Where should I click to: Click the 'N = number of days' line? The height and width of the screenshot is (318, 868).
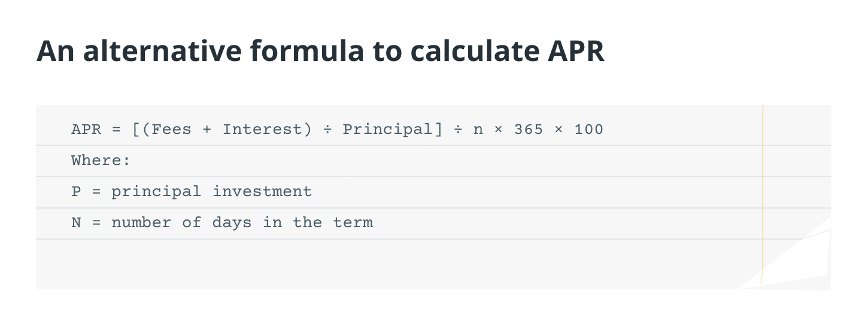[221, 222]
